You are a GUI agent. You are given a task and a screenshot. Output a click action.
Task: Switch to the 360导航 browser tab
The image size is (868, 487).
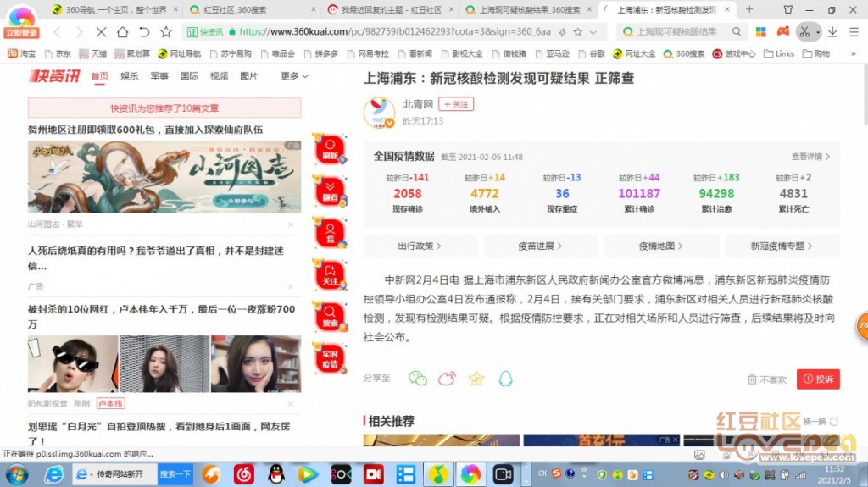[115, 9]
